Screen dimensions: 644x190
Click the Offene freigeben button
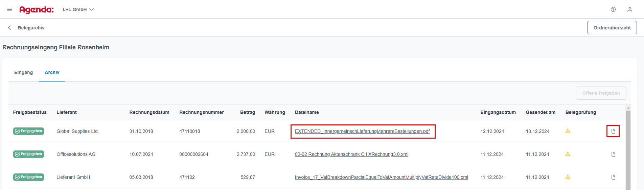(601, 93)
